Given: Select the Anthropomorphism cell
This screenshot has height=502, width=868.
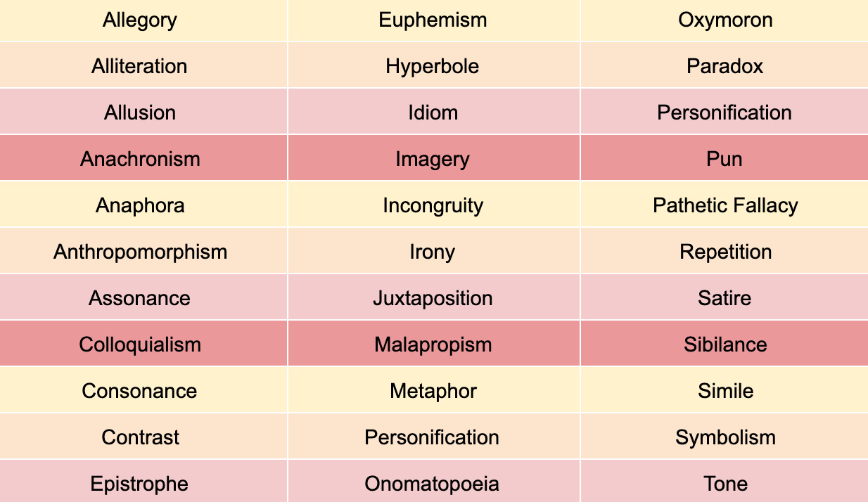Looking at the screenshot, I should point(143,251).
